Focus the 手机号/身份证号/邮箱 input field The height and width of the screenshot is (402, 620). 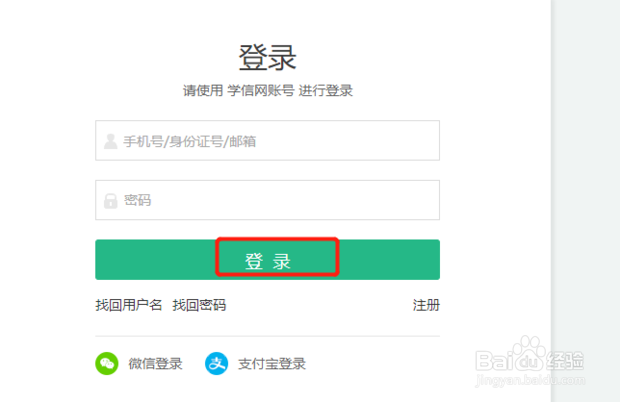pyautogui.click(x=267, y=140)
